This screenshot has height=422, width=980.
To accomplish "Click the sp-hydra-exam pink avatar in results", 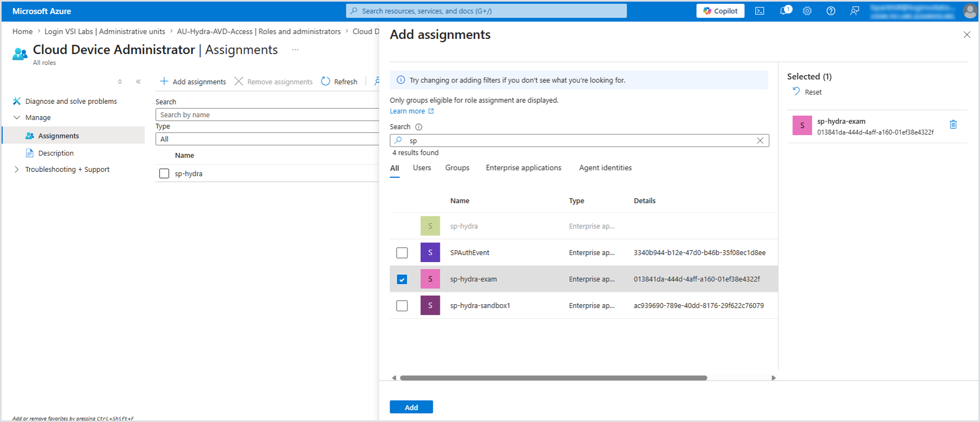I will click(430, 279).
